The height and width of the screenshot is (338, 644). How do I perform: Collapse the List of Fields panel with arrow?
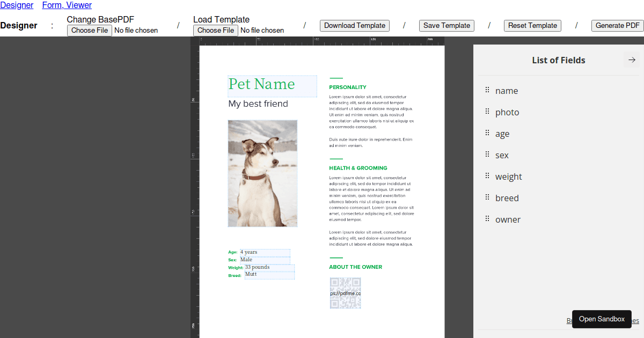[631, 60]
